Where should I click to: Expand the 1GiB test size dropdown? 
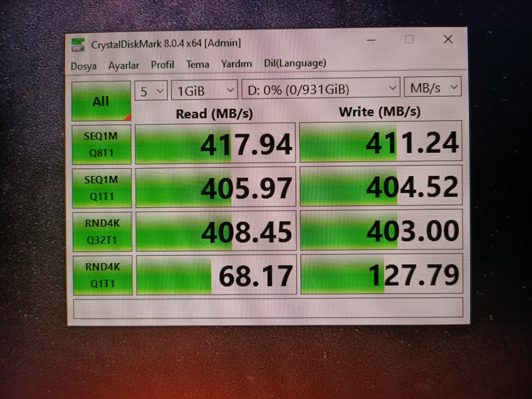point(204,90)
